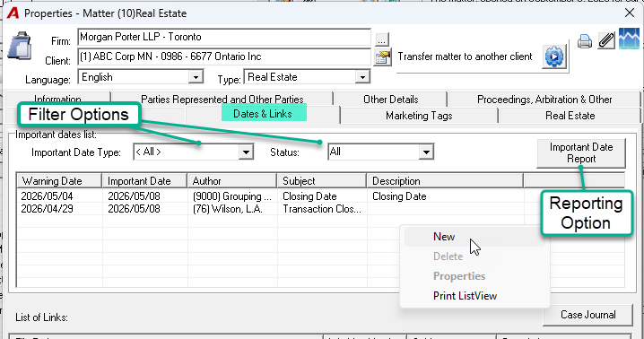The width and height of the screenshot is (644, 339).
Task: Sort by the Author column header
Action: tap(232, 181)
